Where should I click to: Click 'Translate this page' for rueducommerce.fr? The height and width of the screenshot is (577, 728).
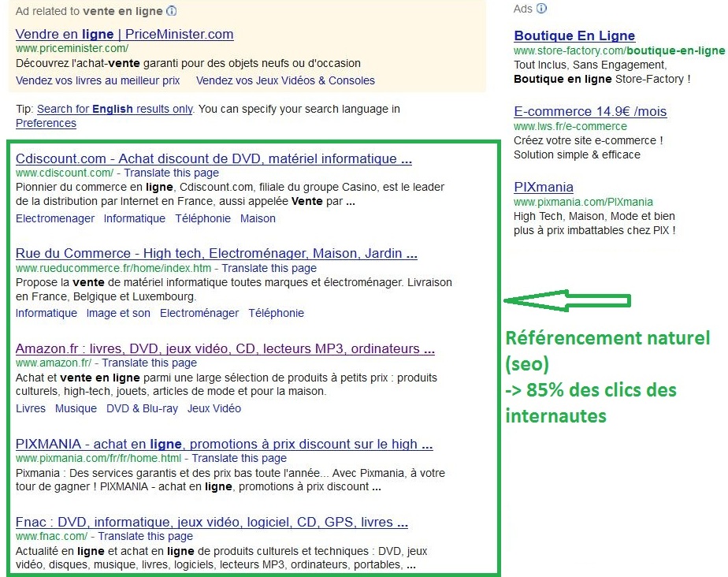[269, 268]
